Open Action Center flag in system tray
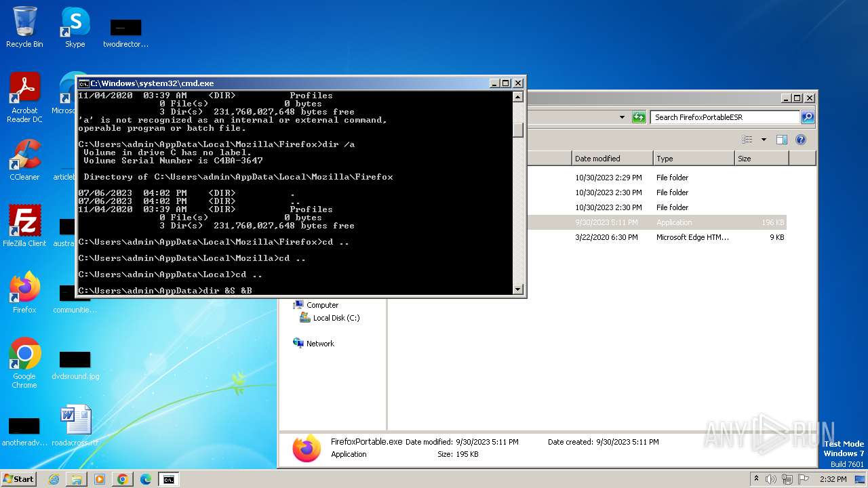Image resolution: width=868 pixels, height=488 pixels. click(804, 479)
